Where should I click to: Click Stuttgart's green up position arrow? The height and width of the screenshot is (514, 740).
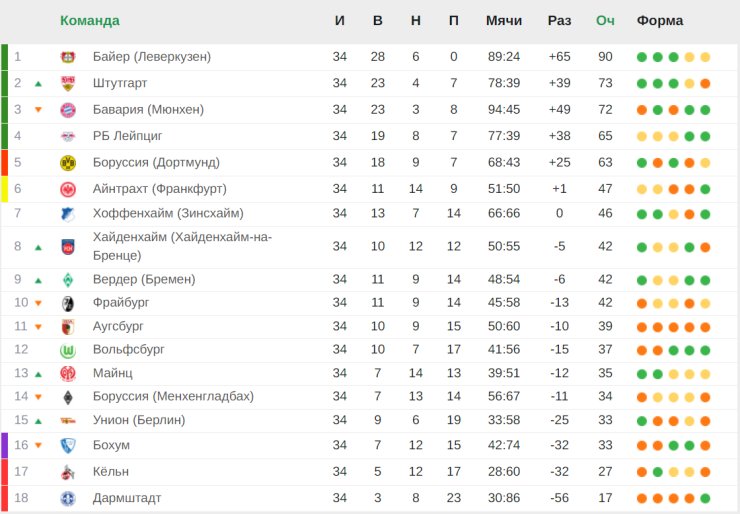click(38, 84)
